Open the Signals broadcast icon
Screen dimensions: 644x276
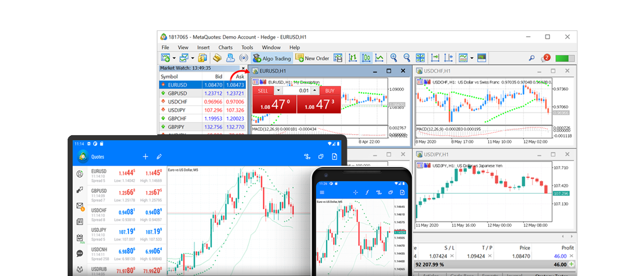pyautogui.click(x=244, y=58)
